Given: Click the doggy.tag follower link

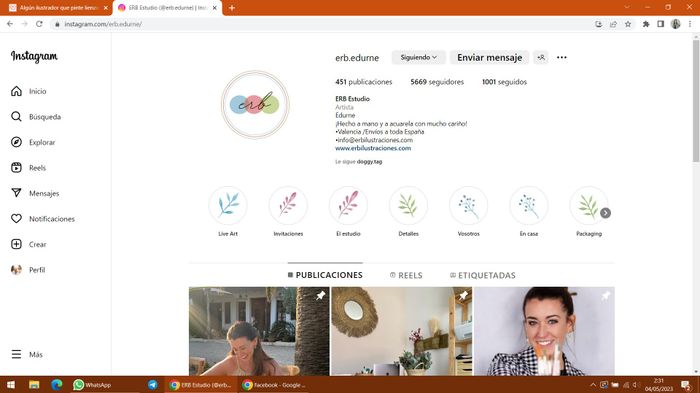Looking at the screenshot, I should [x=369, y=162].
